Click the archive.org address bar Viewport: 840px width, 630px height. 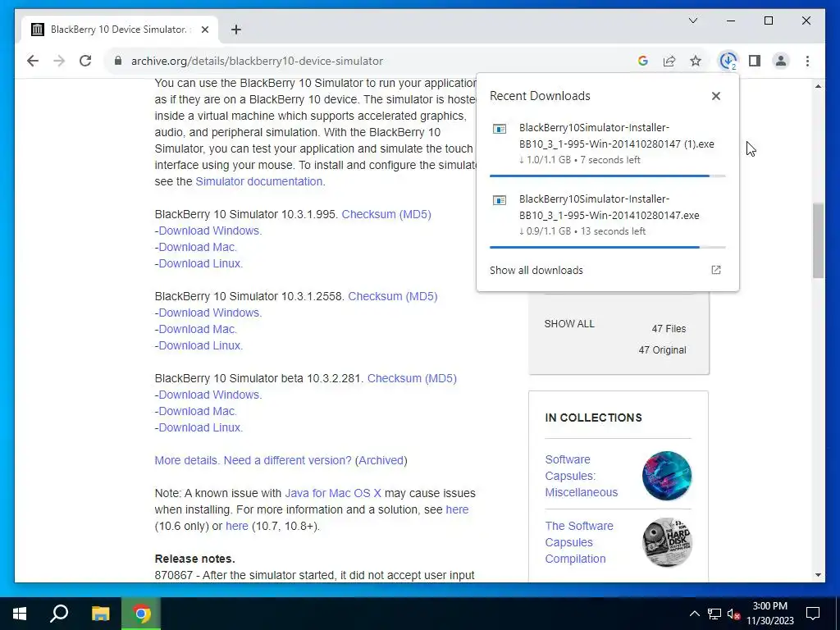coord(370,61)
